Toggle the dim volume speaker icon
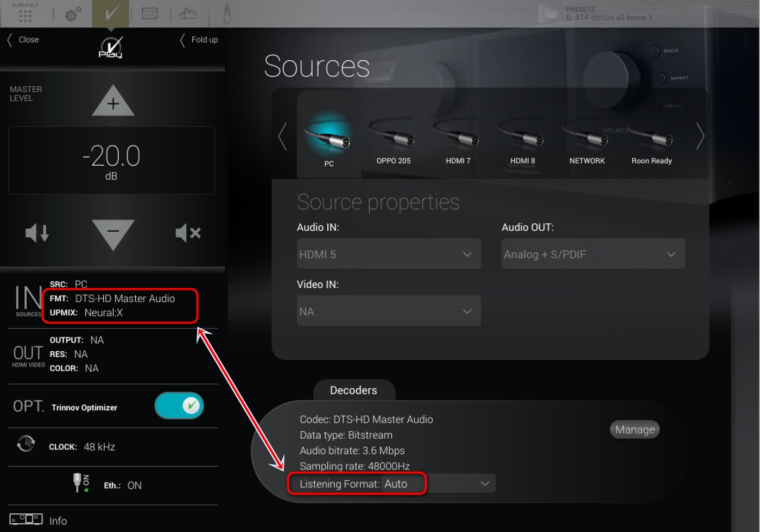 pyautogui.click(x=37, y=233)
